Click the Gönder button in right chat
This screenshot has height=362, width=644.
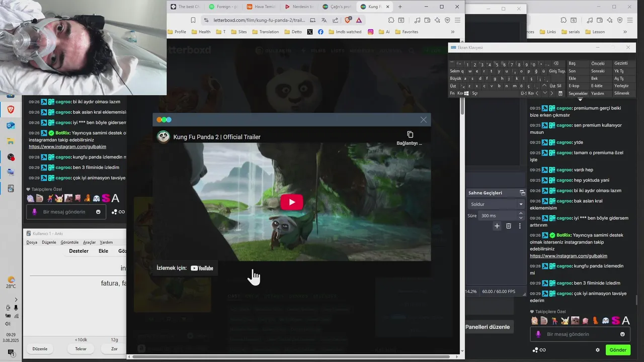[x=618, y=350]
